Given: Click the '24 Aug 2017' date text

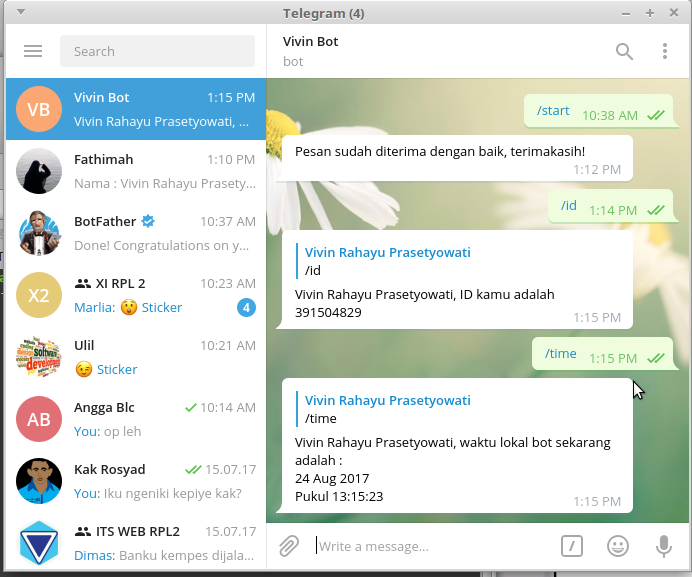Looking at the screenshot, I should point(332,478).
